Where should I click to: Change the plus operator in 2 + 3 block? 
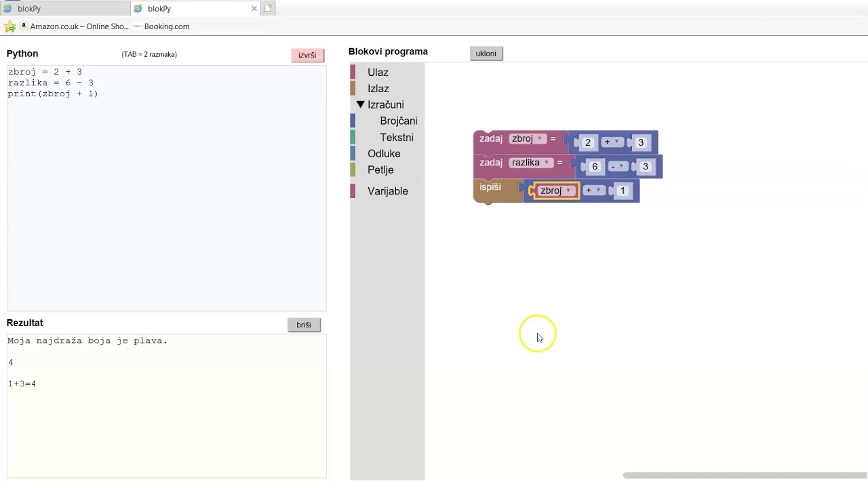612,142
